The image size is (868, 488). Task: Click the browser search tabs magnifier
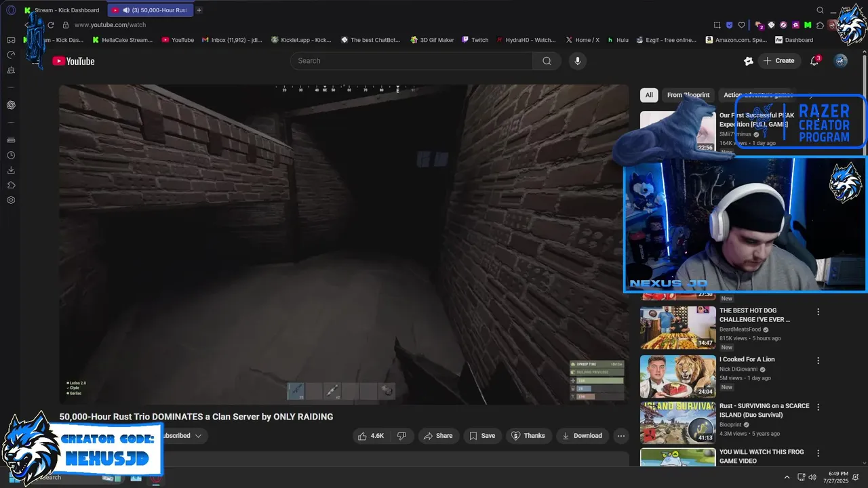click(x=820, y=10)
